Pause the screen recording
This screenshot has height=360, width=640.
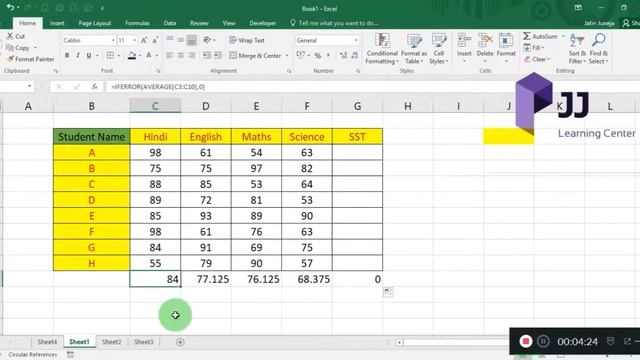click(x=543, y=341)
